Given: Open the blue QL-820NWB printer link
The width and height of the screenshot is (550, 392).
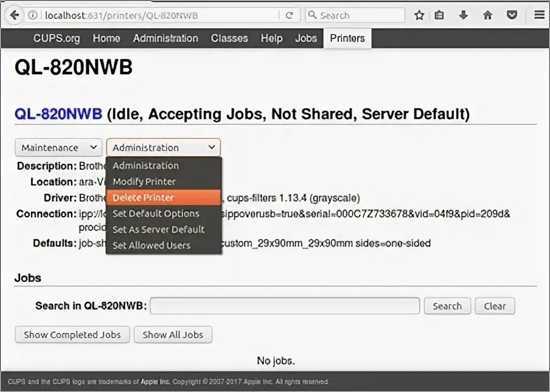Looking at the screenshot, I should pyautogui.click(x=58, y=114).
